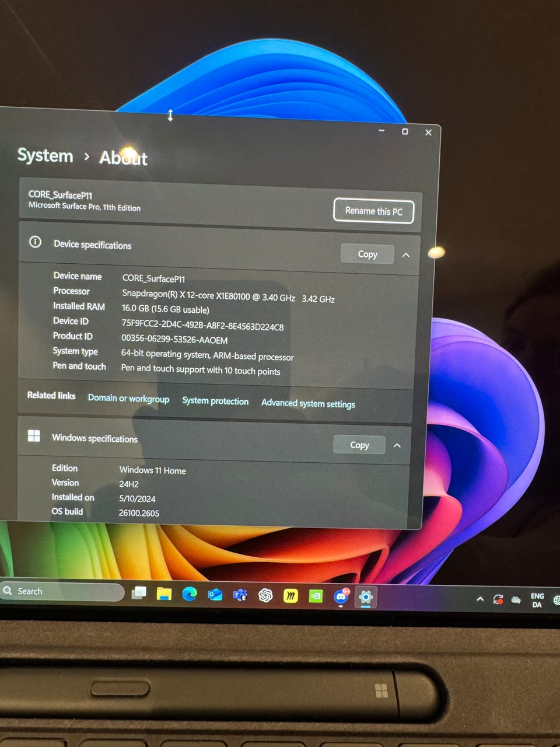The image size is (560, 747).
Task: Click the Windows logo beside Windows specifications
Action: pyautogui.click(x=34, y=435)
